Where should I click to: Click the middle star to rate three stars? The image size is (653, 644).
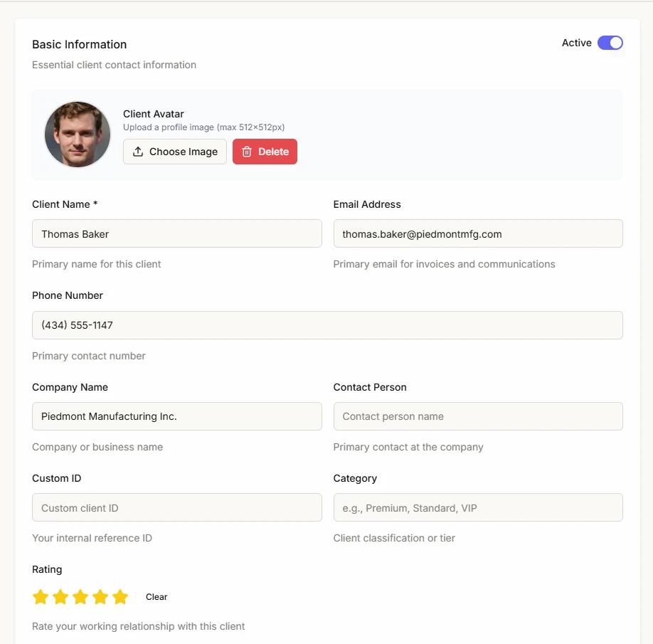[80, 596]
